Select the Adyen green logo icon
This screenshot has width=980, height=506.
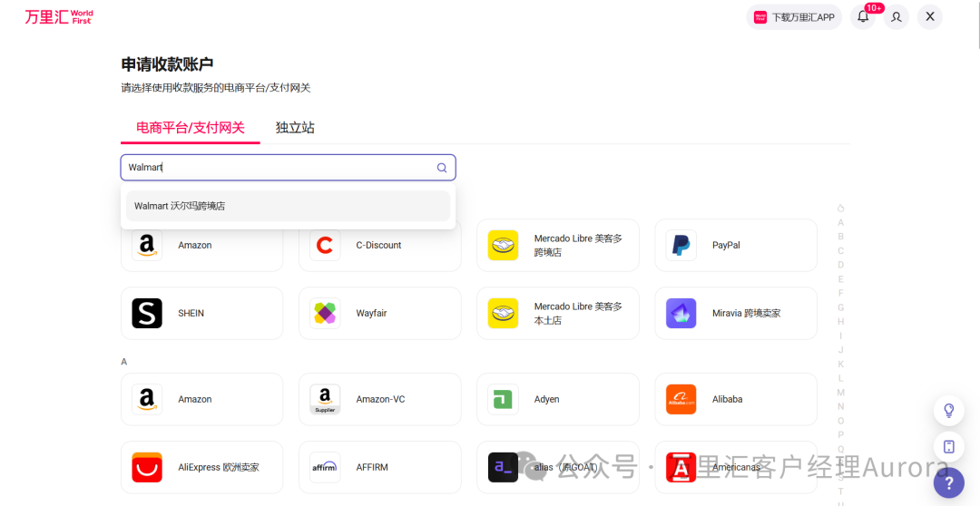tap(503, 399)
